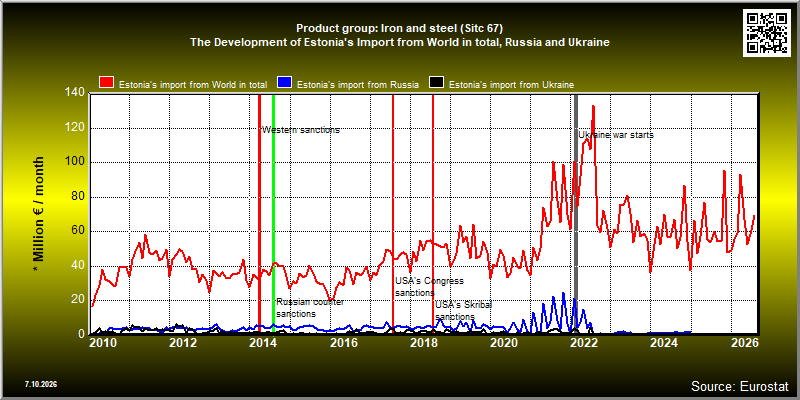Click the 2010 x-axis label
Image resolution: width=800 pixels, height=400 pixels.
tap(104, 343)
